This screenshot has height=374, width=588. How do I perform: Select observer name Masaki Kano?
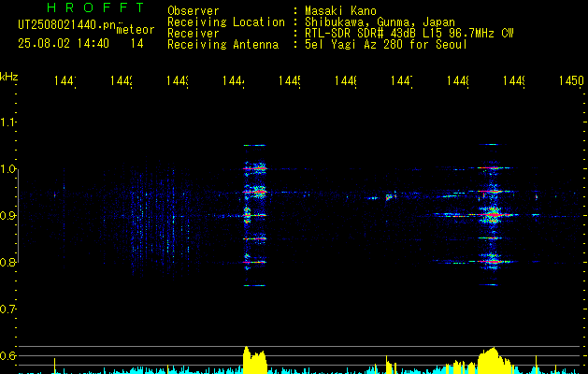340,11
